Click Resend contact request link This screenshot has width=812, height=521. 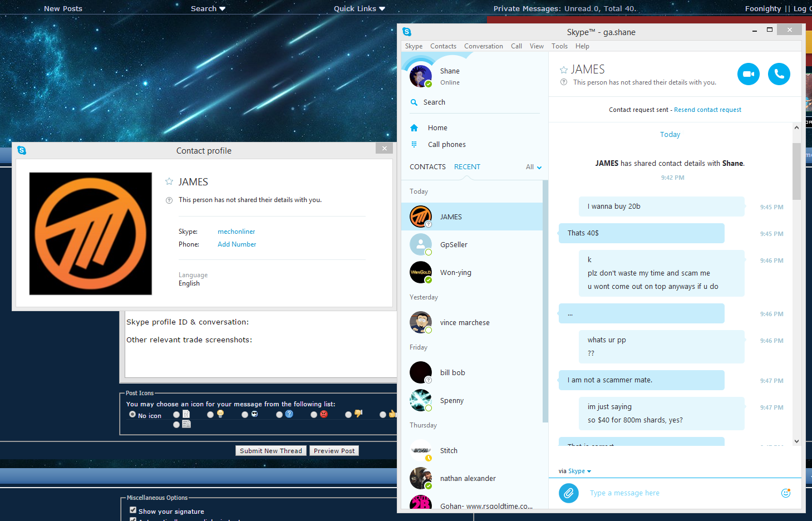(x=707, y=110)
